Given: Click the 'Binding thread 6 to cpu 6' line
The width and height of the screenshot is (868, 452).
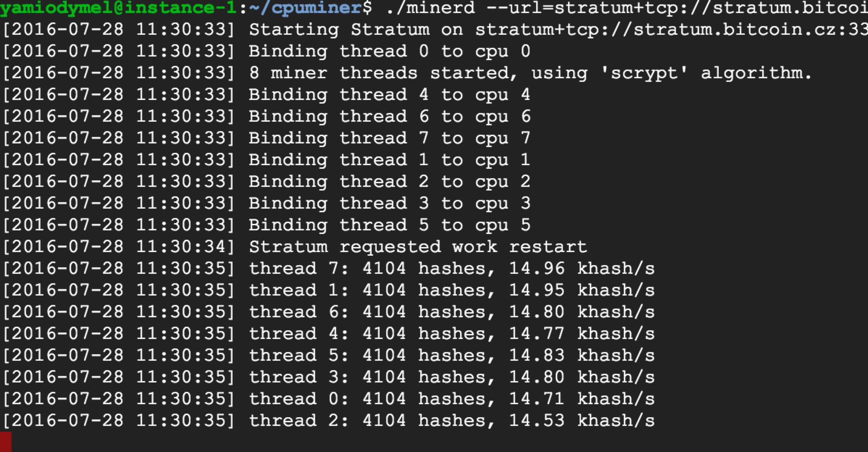Looking at the screenshot, I should click(389, 116).
